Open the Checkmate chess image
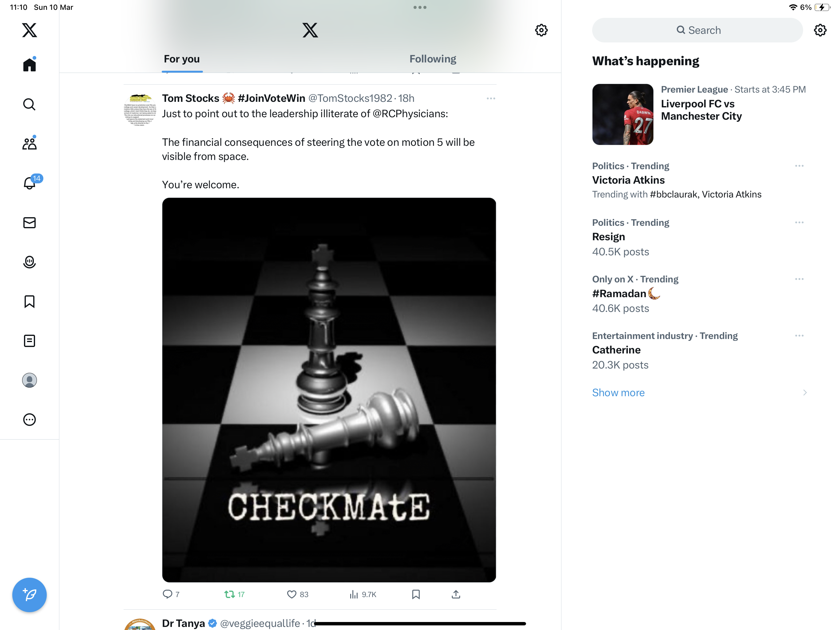This screenshot has height=630, width=840. [329, 390]
